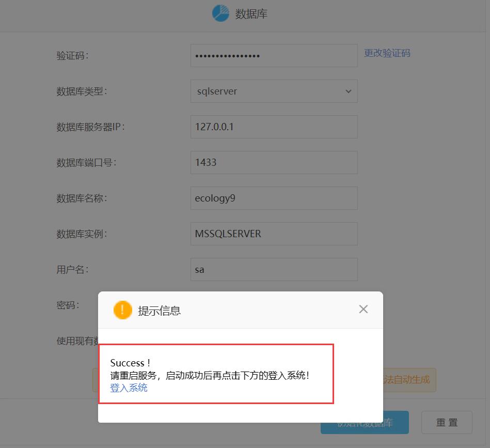Image resolution: width=490 pixels, height=448 pixels.
Task: Click the Success message text
Action: coord(130,363)
